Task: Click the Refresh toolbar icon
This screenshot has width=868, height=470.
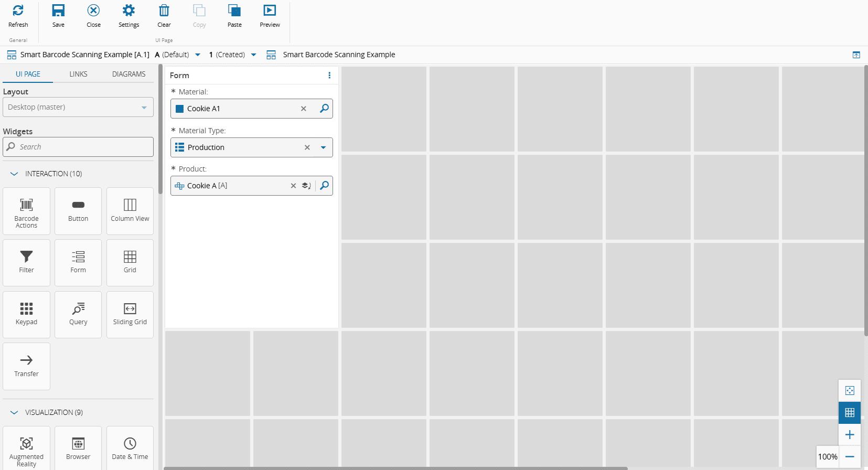Action: pos(18,16)
